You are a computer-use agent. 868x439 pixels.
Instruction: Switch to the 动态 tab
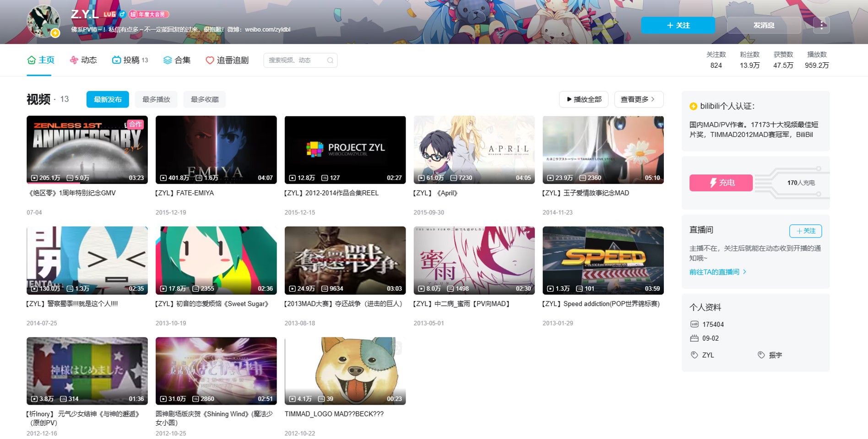(x=83, y=60)
